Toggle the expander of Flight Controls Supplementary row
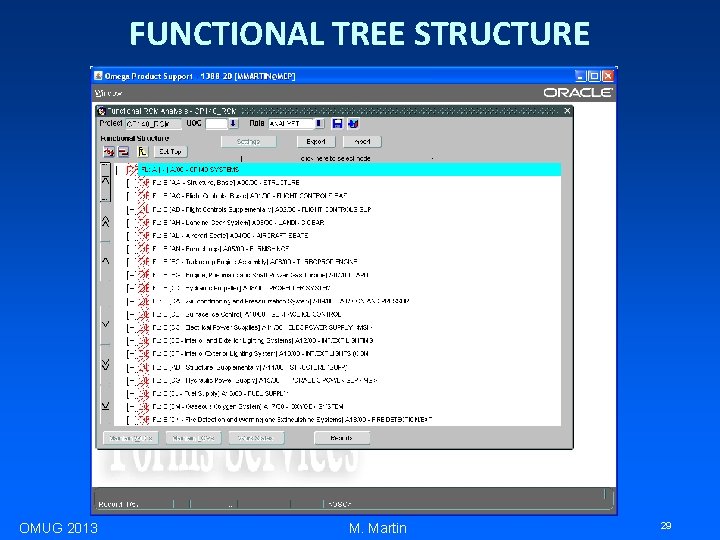 [x=130, y=209]
